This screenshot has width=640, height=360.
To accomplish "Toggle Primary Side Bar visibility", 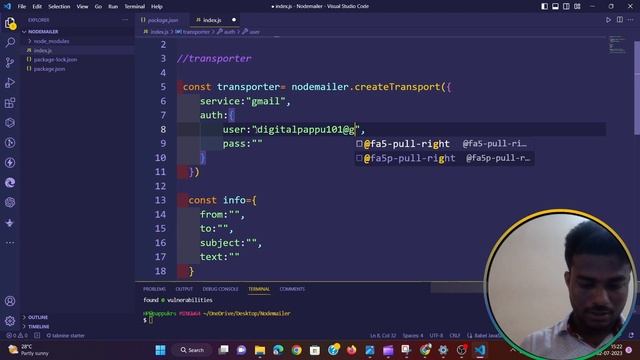I will (x=544, y=6).
